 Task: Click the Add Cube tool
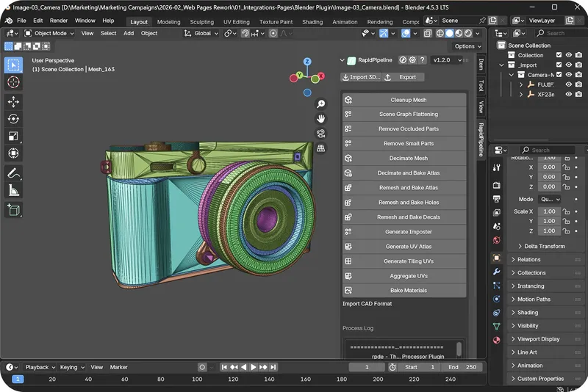13,210
